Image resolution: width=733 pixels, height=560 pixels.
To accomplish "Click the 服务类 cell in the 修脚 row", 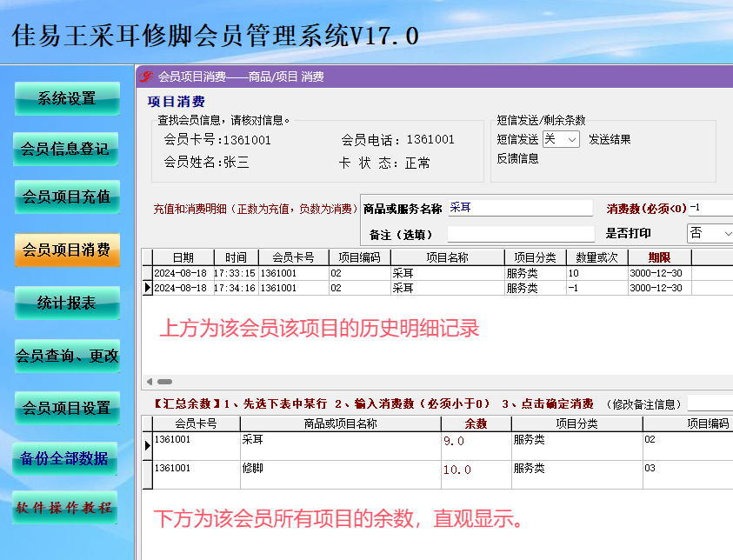I will 576,475.
